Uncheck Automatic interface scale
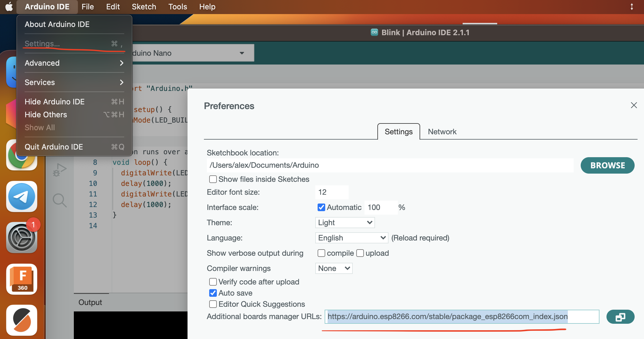 click(321, 207)
